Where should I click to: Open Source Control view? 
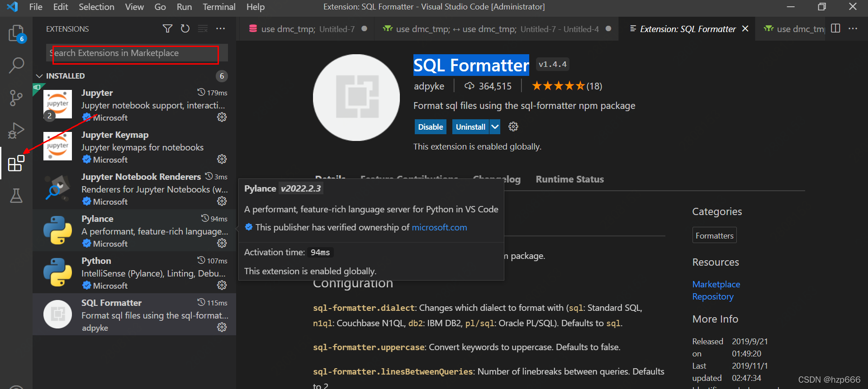point(16,98)
